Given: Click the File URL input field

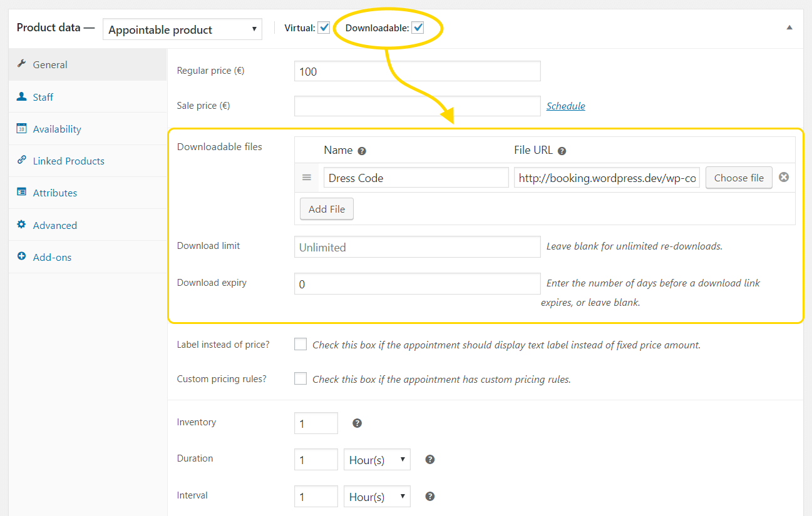Looking at the screenshot, I should [607, 178].
